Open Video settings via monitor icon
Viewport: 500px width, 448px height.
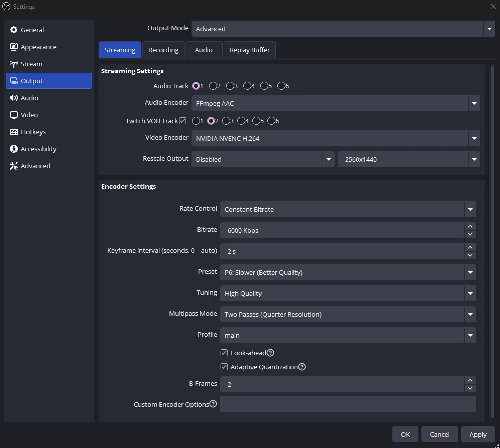pos(14,115)
